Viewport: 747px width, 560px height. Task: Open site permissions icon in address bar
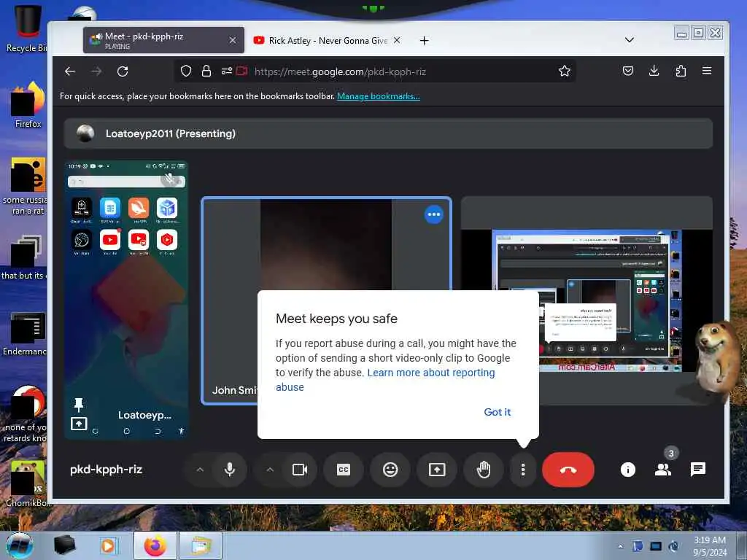coord(226,71)
